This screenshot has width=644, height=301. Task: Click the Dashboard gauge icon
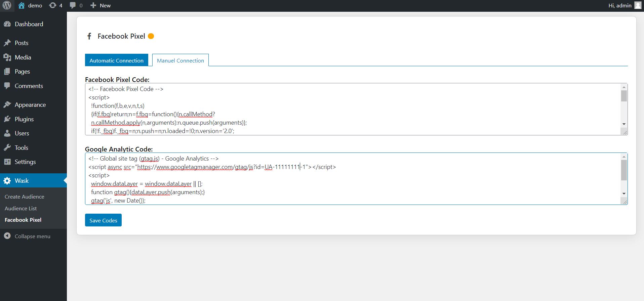7,24
